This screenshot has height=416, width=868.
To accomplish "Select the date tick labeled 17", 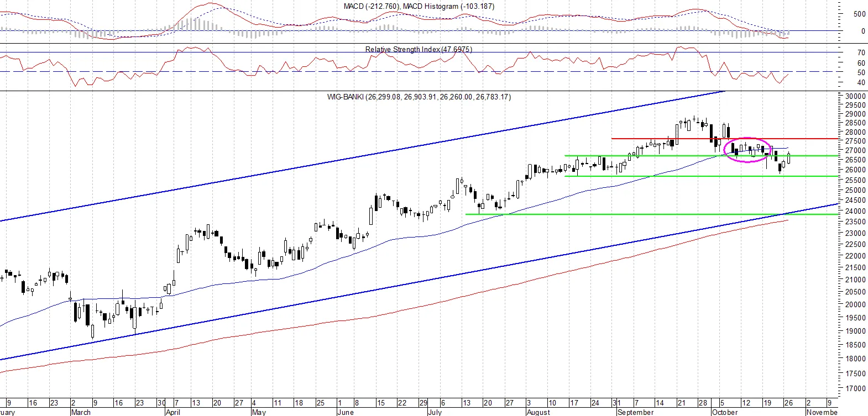I will [x=574, y=403].
